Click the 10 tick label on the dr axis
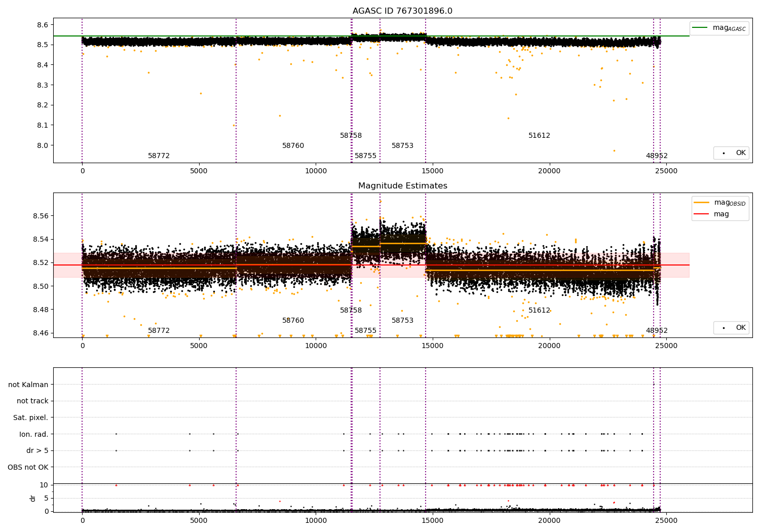 44,485
